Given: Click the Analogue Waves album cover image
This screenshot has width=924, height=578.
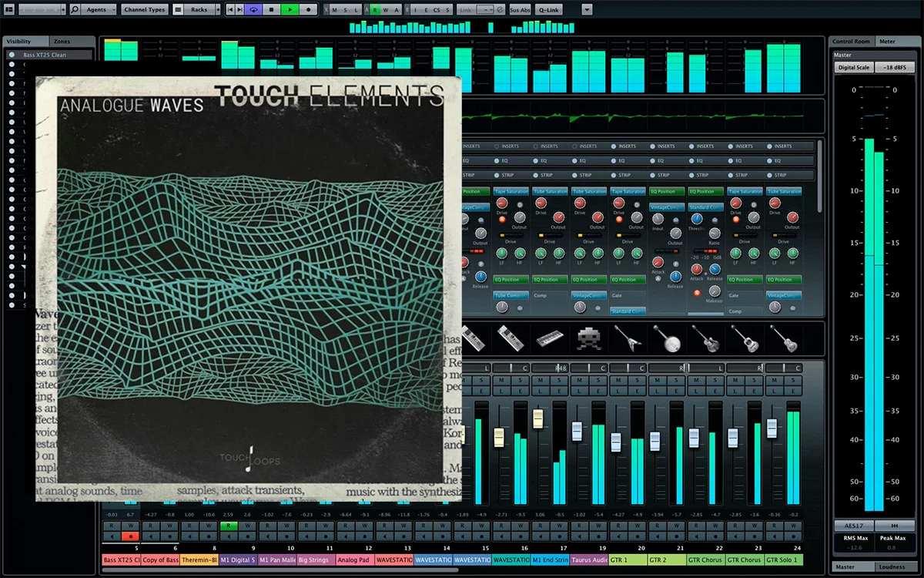Looking at the screenshot, I should pos(248,288).
